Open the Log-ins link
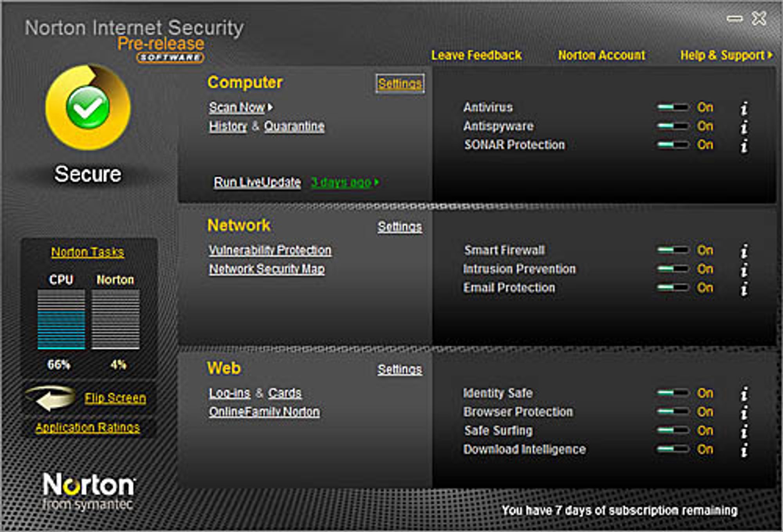The image size is (783, 532). pos(229,393)
